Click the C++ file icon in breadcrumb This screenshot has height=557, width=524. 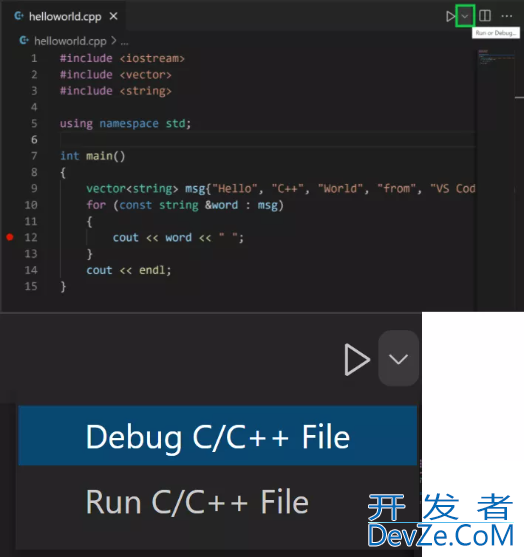click(x=24, y=41)
